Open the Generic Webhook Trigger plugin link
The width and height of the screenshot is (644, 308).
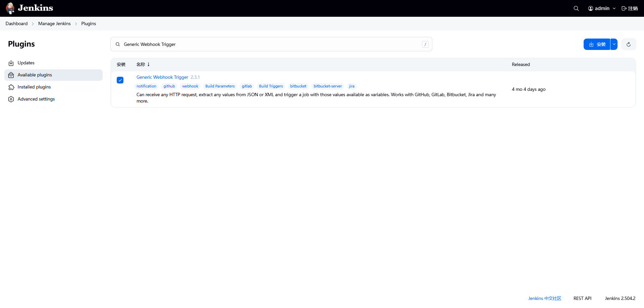pos(162,77)
